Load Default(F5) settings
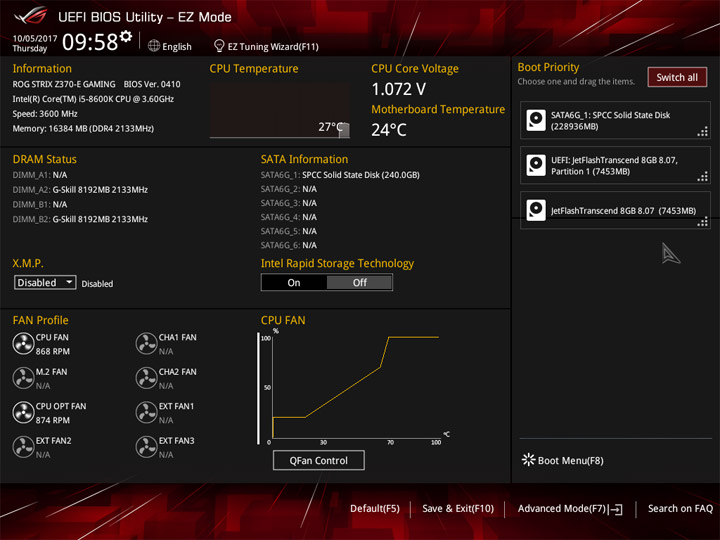Viewport: 720px width, 540px height. tap(375, 508)
